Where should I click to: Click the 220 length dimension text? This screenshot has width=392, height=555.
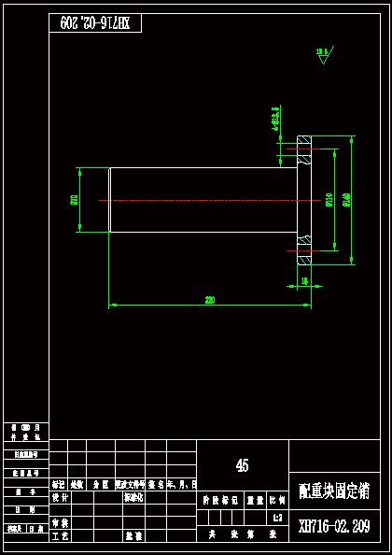210,300
